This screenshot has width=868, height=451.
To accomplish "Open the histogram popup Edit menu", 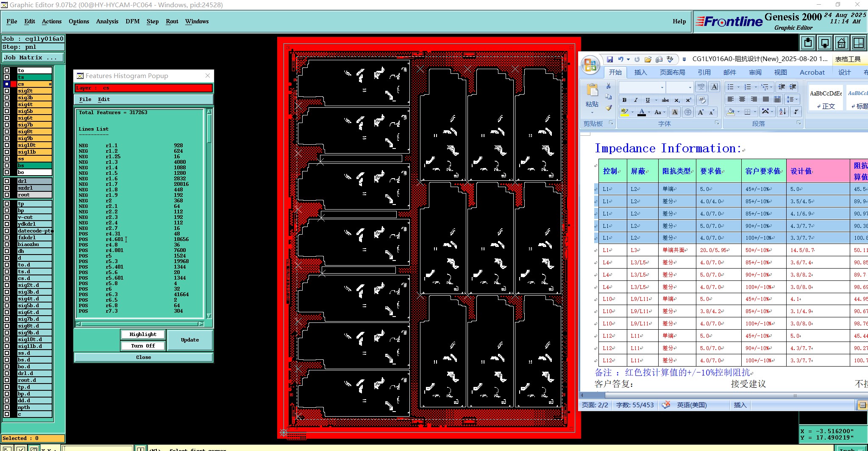I will 104,99.
